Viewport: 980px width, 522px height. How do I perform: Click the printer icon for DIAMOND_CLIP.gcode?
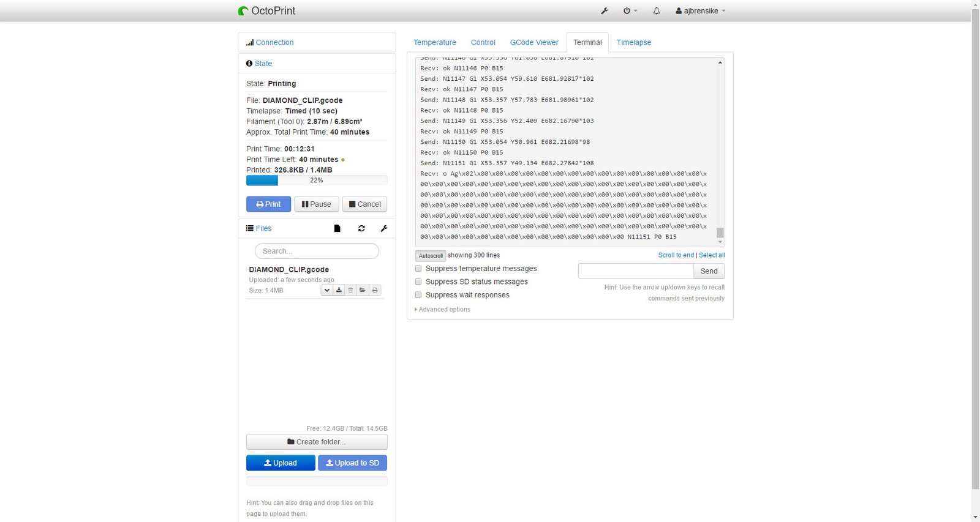375,290
